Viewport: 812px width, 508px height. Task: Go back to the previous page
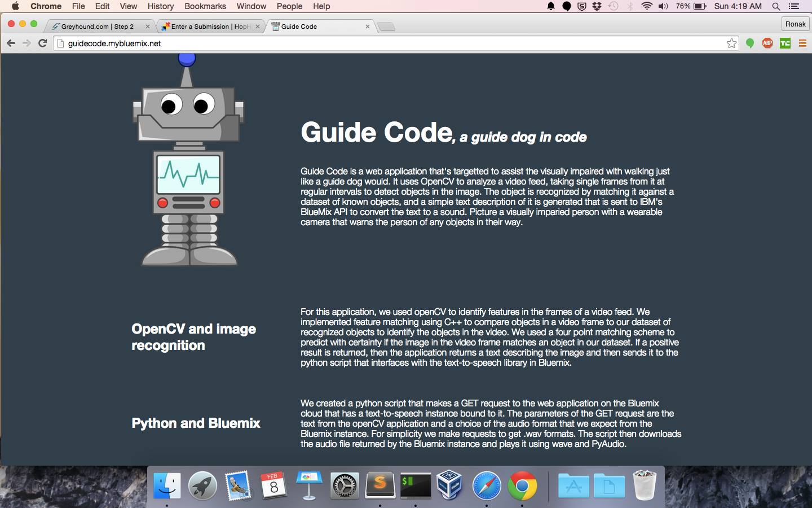11,43
